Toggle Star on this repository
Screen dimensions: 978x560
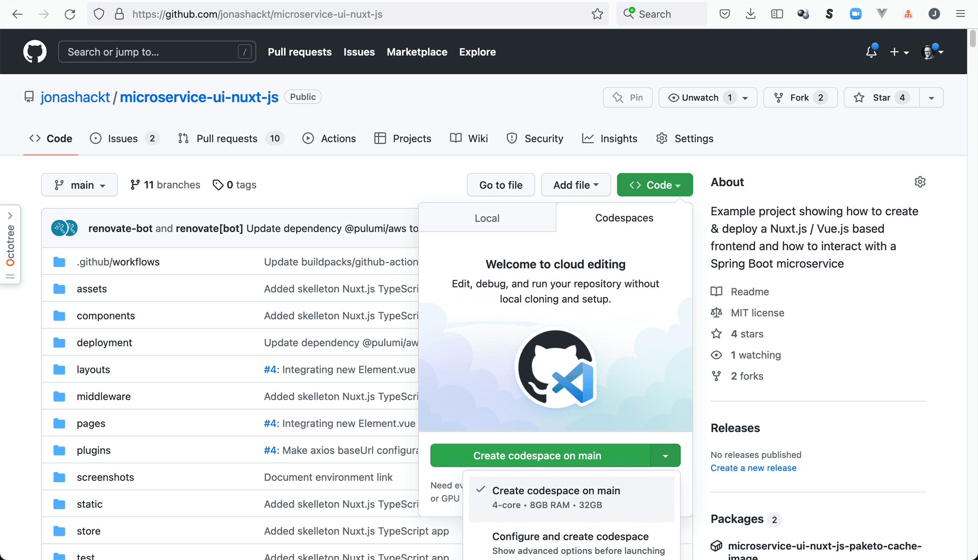(881, 97)
